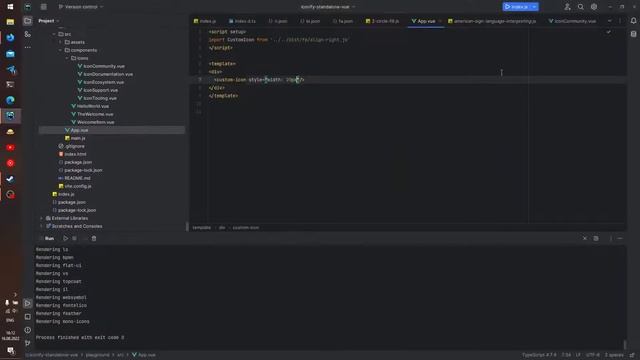This screenshot has height=360, width=640.
Task: Switch to the index.d.ts editor tab
Action: tap(242, 21)
